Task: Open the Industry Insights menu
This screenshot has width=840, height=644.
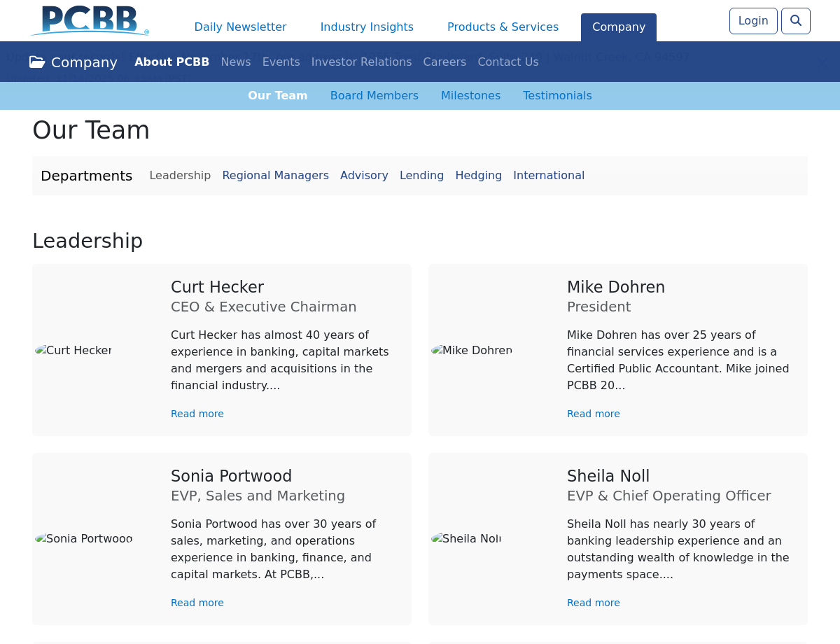Action: pyautogui.click(x=367, y=27)
